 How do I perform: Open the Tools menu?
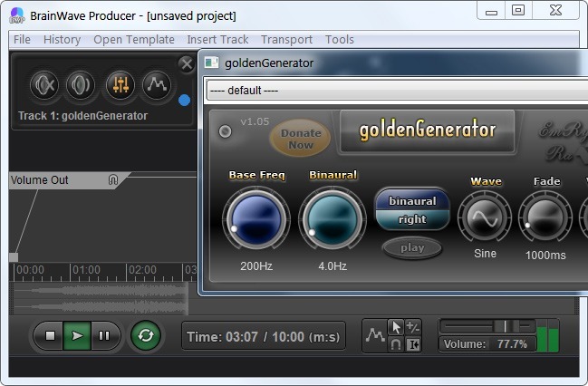tap(340, 39)
